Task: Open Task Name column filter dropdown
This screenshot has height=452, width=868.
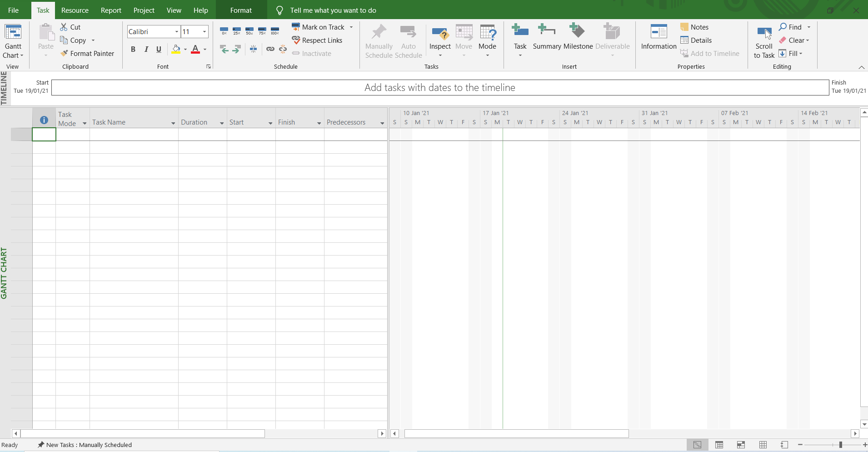Action: [x=173, y=123]
